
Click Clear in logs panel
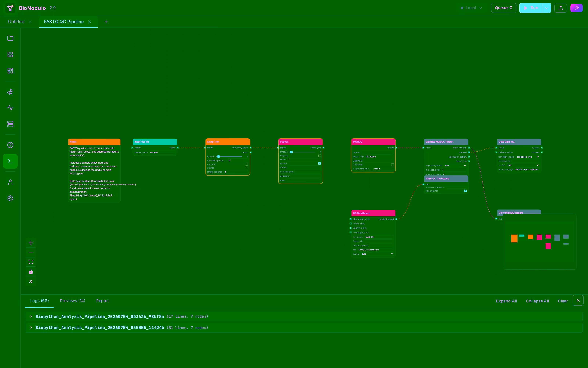563,301
